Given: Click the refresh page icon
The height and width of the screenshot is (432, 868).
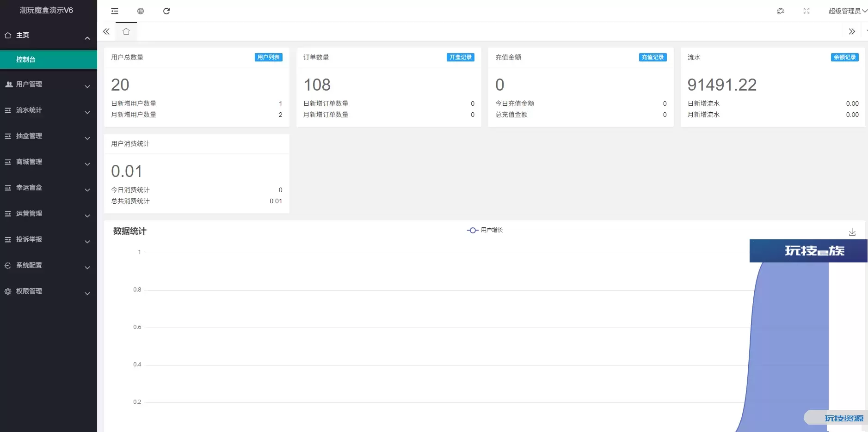Looking at the screenshot, I should [166, 11].
